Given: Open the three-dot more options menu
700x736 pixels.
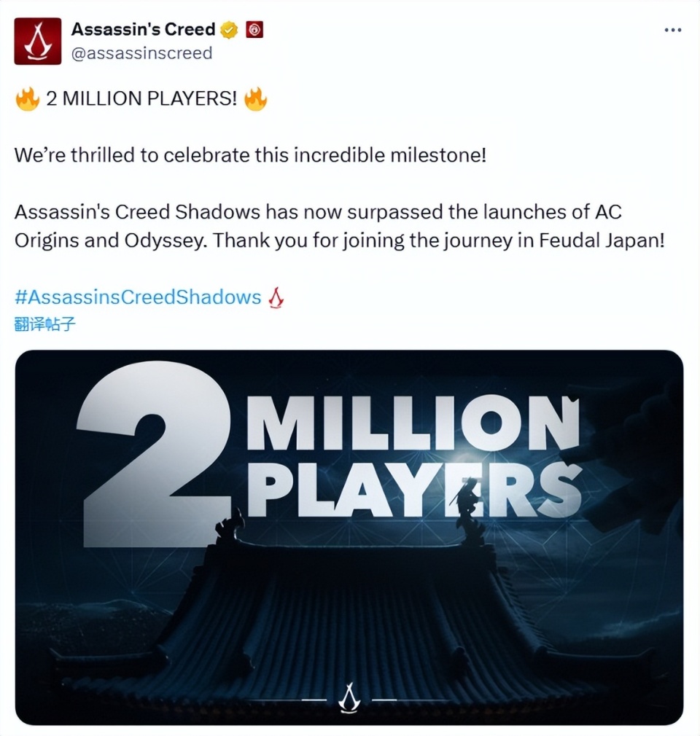Looking at the screenshot, I should click(673, 30).
